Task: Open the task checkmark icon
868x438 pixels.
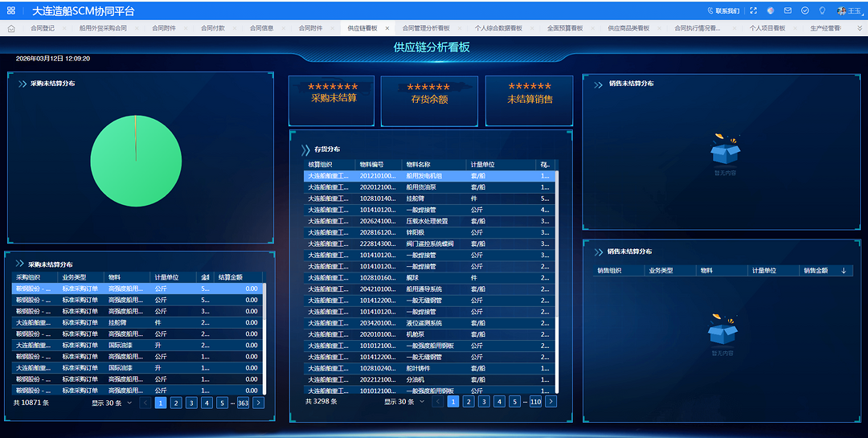Action: tap(805, 11)
